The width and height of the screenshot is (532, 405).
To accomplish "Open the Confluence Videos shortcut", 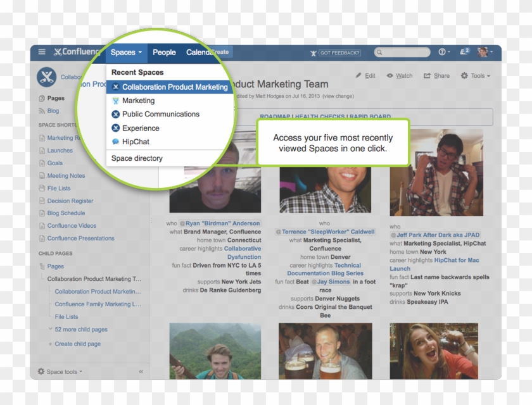I will (72, 226).
